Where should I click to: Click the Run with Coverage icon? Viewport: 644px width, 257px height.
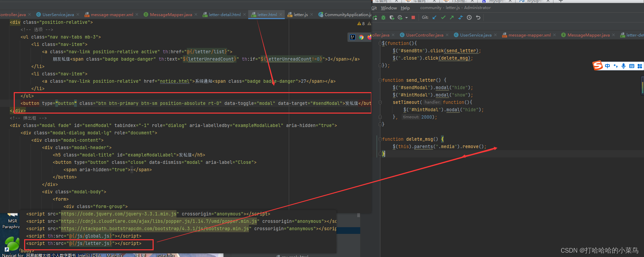(392, 17)
